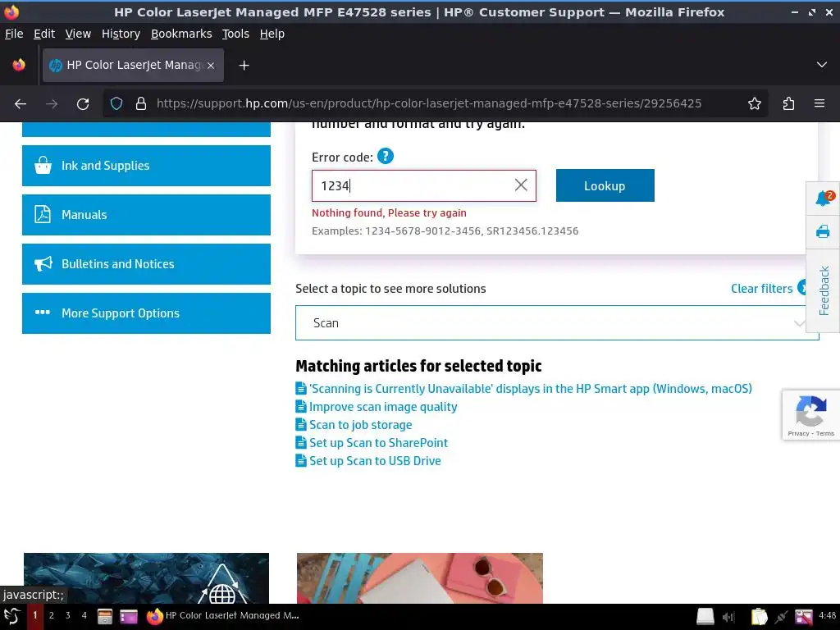Click the file manager icon in taskbar
Viewport: 840px width, 630px height.
[x=105, y=617]
